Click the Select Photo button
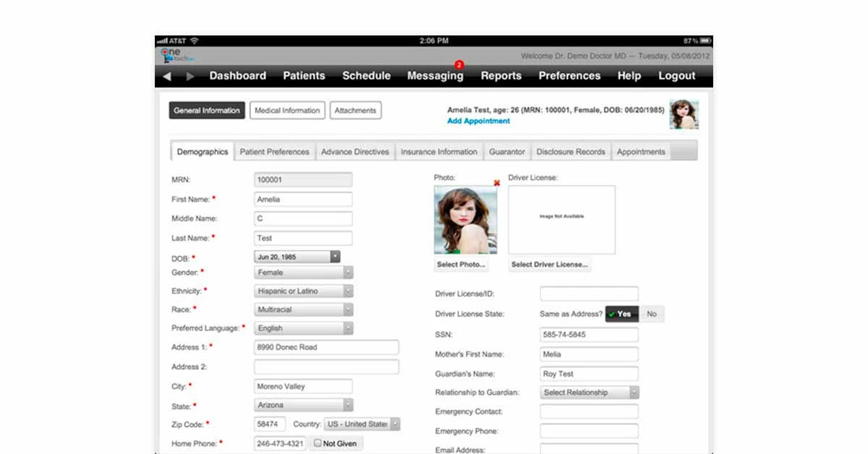The image size is (868, 454). 462,264
